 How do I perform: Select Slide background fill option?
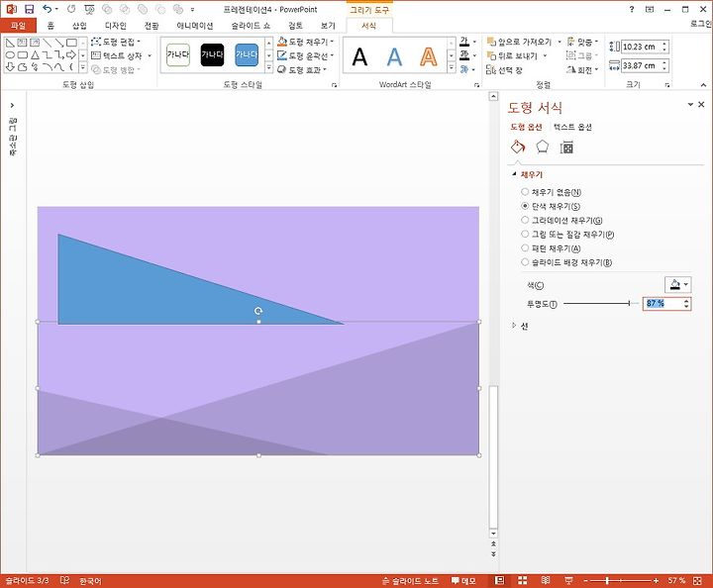(x=566, y=262)
